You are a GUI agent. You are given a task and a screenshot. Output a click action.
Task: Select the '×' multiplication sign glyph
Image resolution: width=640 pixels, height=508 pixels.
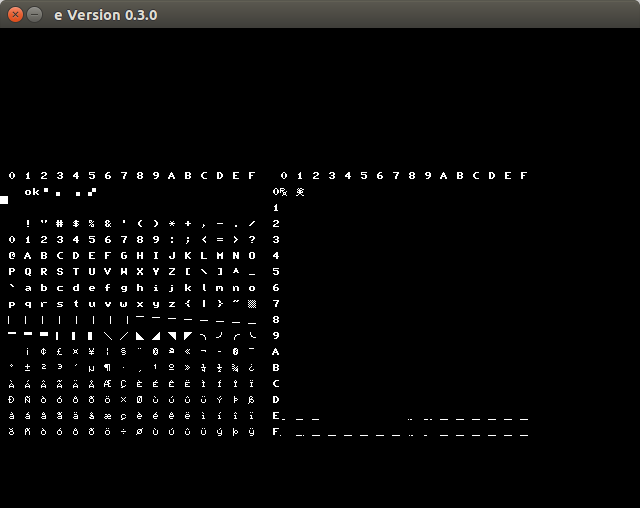124,400
